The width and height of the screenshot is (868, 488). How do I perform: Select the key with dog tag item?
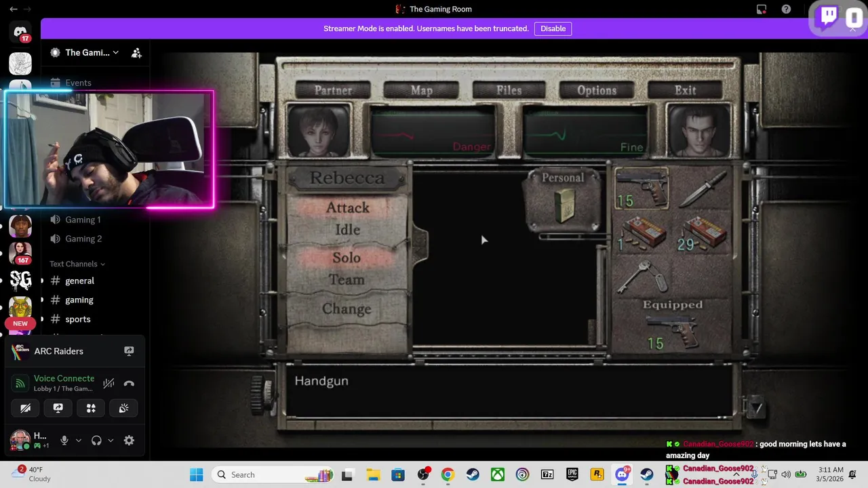point(642,277)
